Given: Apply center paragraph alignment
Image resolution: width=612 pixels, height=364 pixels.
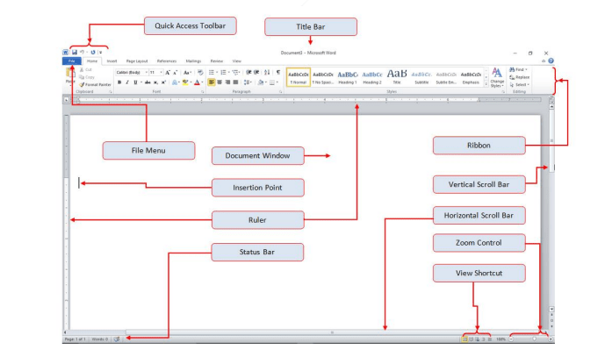Looking at the screenshot, I should (220, 82).
